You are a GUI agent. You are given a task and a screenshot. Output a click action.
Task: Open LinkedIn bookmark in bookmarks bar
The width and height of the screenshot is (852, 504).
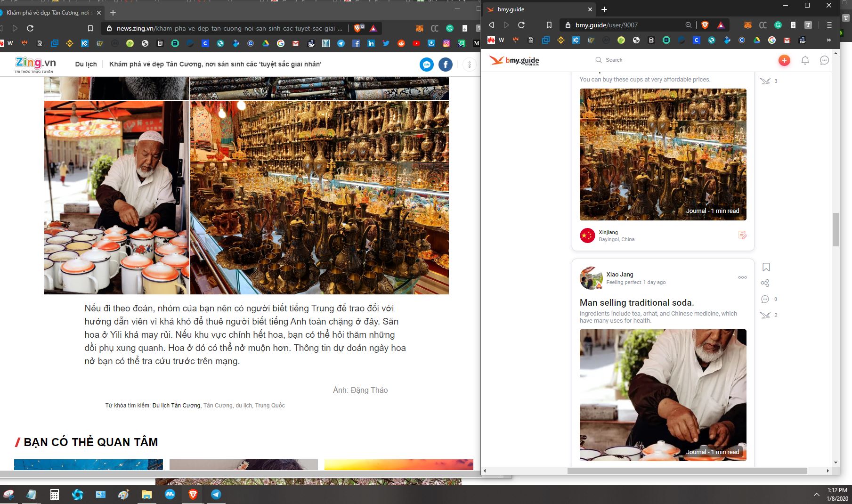pyautogui.click(x=371, y=43)
